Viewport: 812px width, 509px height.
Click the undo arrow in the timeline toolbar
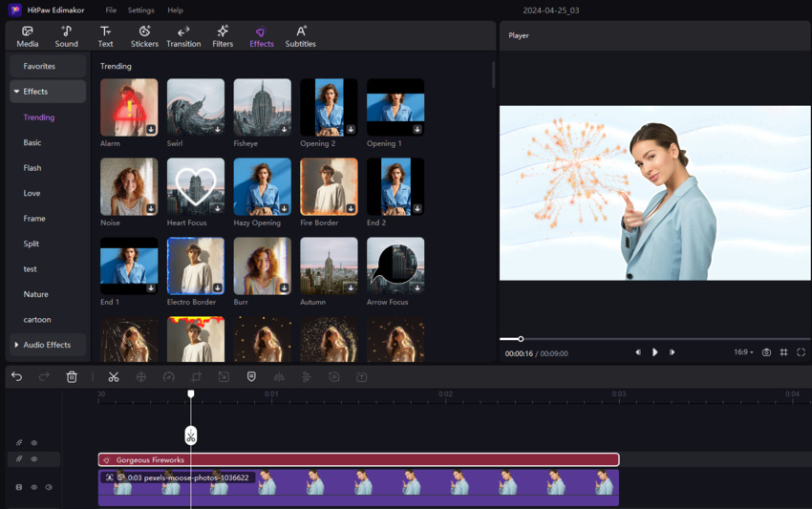click(17, 377)
